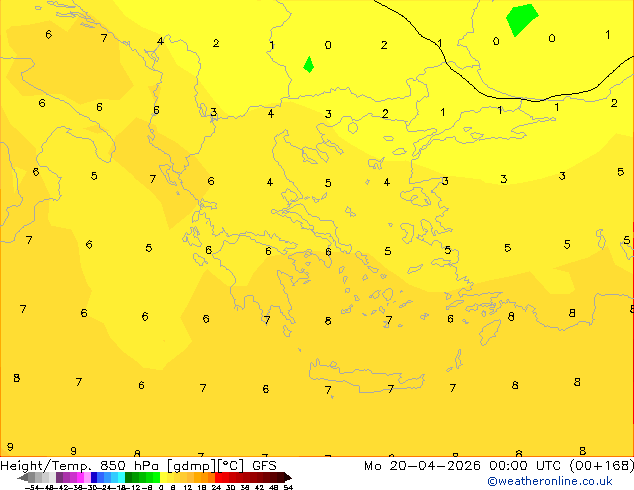Viewport: 634px width, 490px height.
Task: Pick the dark purple legend swatch
Action: click(59, 477)
